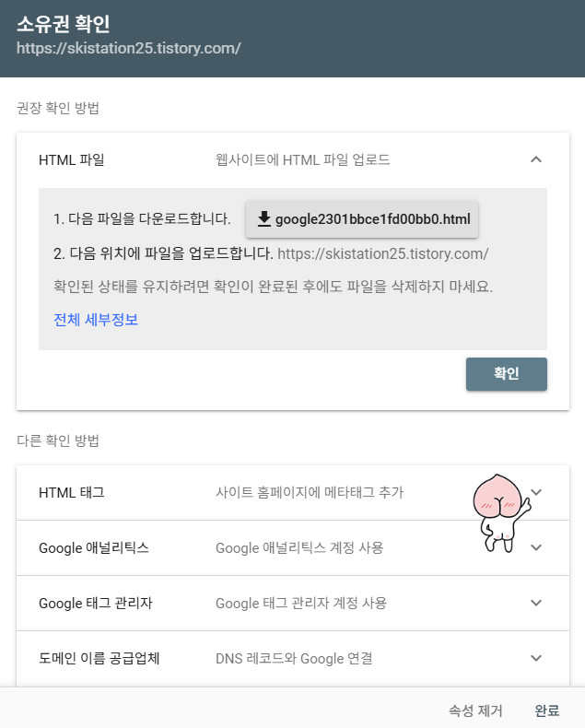Collapse the HTML 파일 section chevron
Screen dimensions: 585x728
click(536, 159)
